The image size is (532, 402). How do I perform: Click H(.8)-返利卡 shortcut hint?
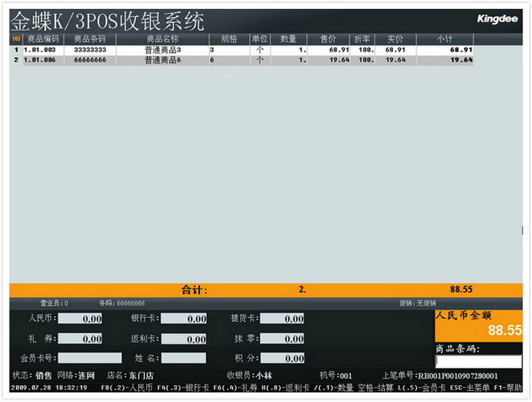click(x=285, y=387)
